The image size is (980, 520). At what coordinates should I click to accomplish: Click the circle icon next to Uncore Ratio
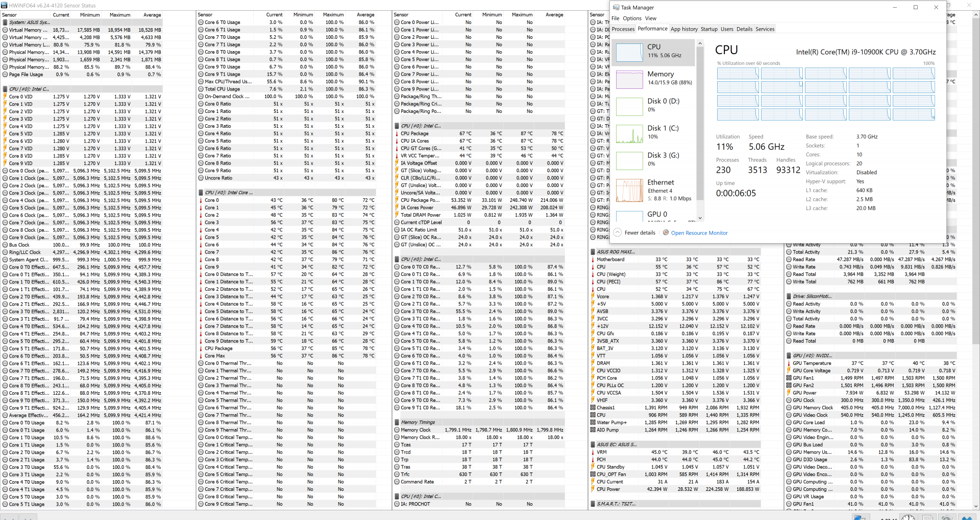(201, 178)
